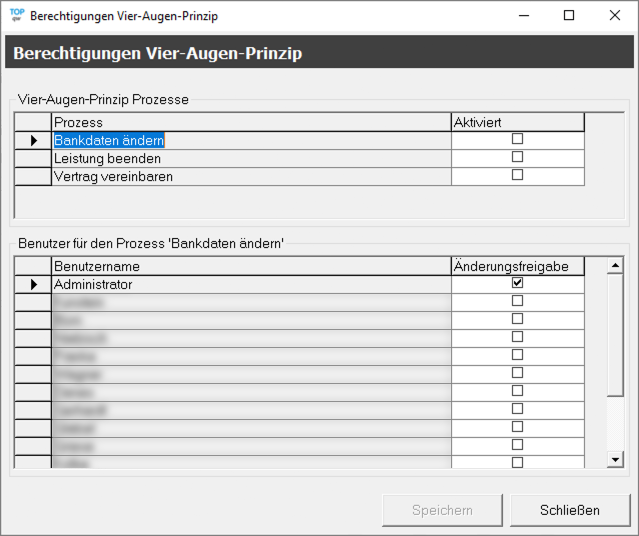Maximize the Berechtigungen window
This screenshot has width=639, height=536.
[569, 16]
